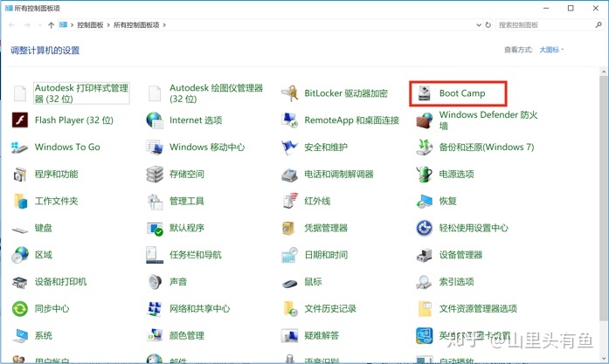Click the forward navigation arrow

click(27, 25)
